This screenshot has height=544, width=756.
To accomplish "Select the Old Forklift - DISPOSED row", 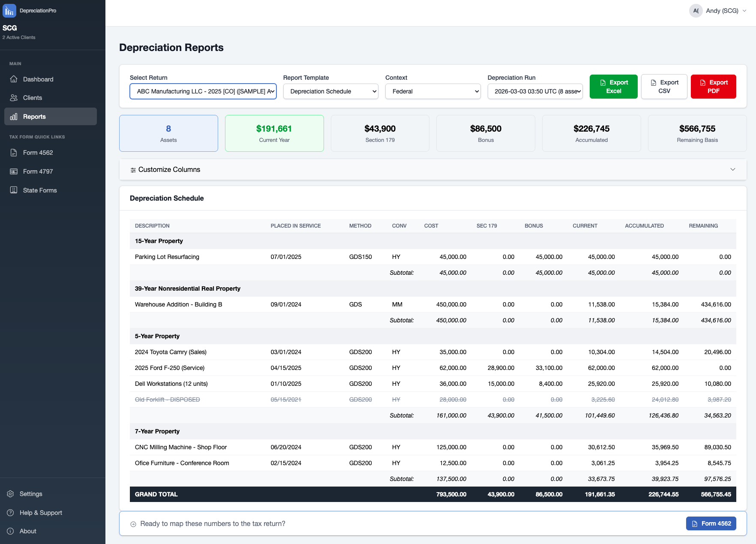I will tap(433, 400).
